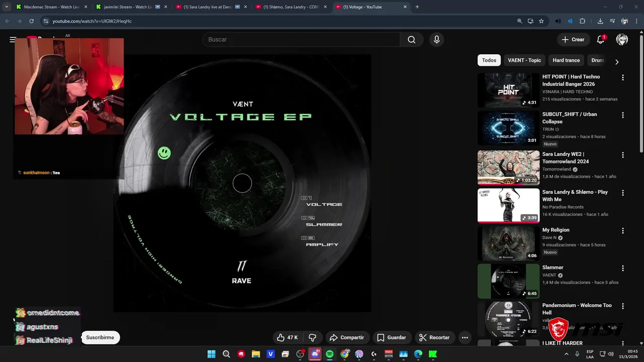Open more actions ellipsis under the video
This screenshot has width=644, height=362.
pyautogui.click(x=465, y=337)
